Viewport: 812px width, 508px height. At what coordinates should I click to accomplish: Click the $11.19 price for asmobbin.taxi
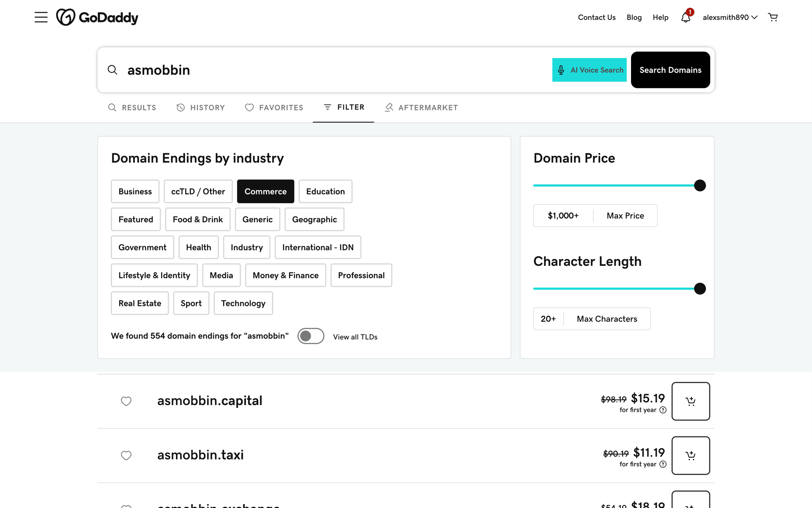[x=649, y=453]
